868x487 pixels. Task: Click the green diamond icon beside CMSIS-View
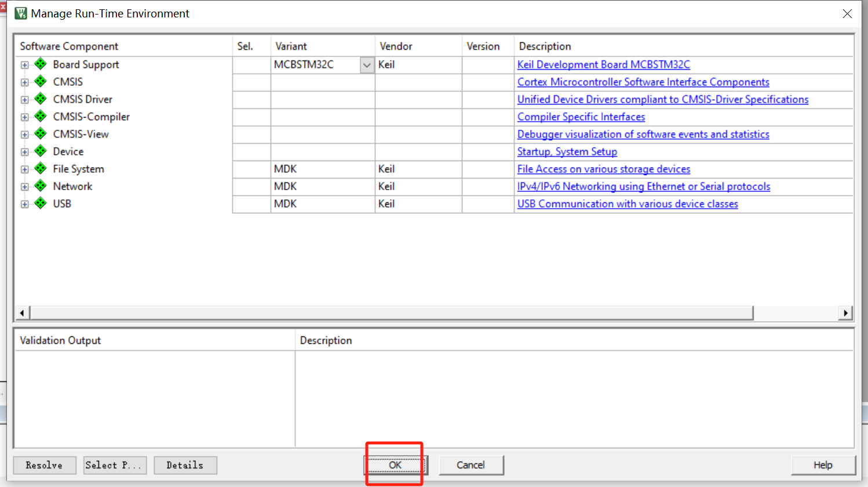point(41,133)
